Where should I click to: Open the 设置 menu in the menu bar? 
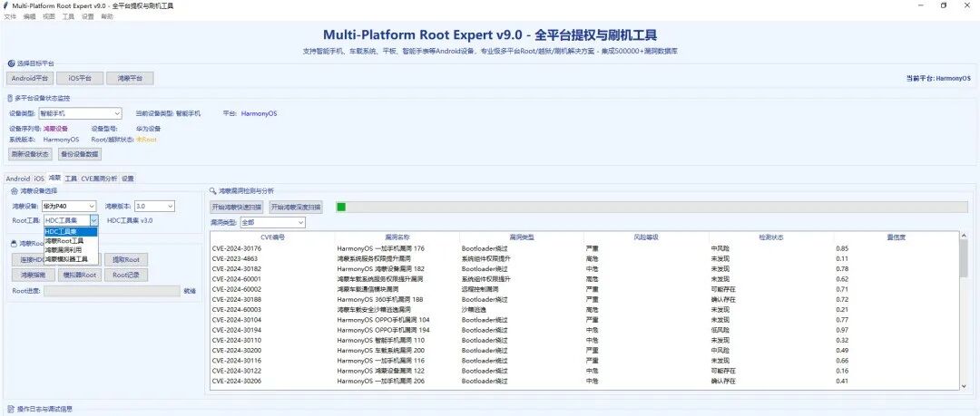[87, 17]
